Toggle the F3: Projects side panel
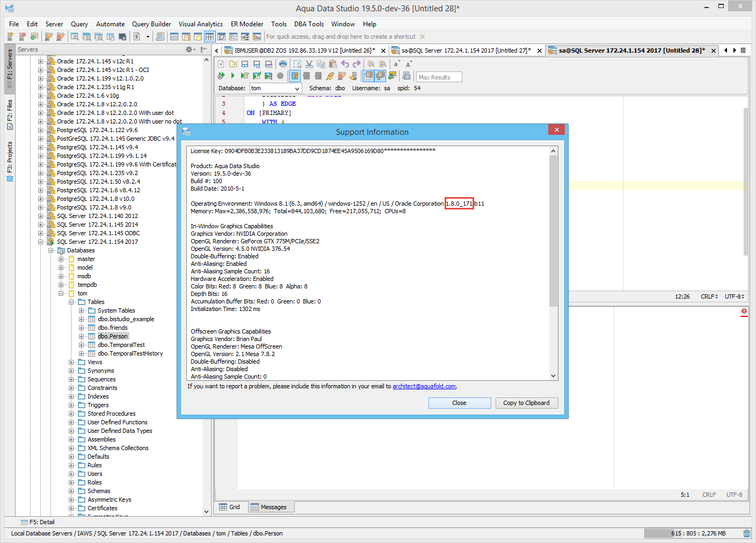Image resolution: width=756 pixels, height=543 pixels. pyautogui.click(x=10, y=161)
